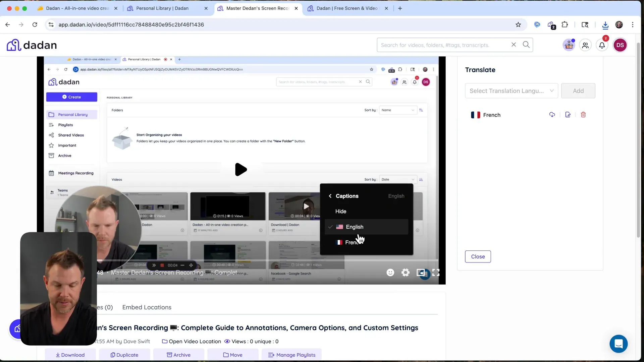The width and height of the screenshot is (644, 362).
Task: Open the DS profile avatar
Action: tap(620, 45)
